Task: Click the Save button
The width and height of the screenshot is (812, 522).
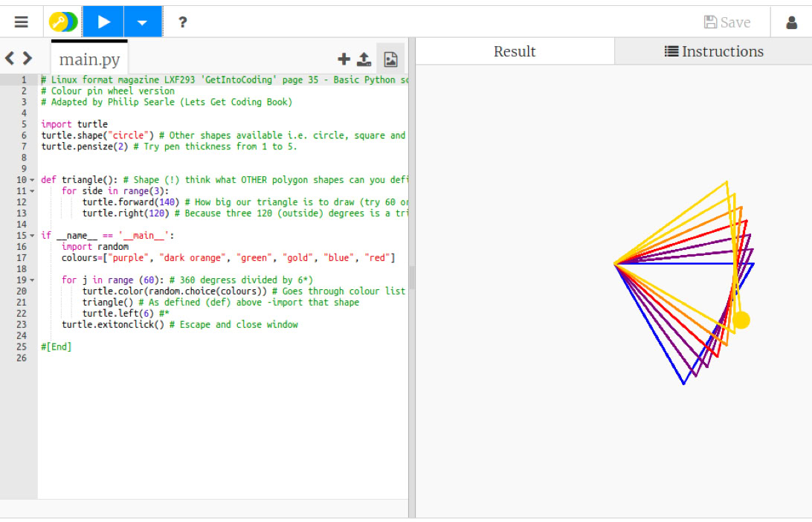Action: click(x=726, y=22)
